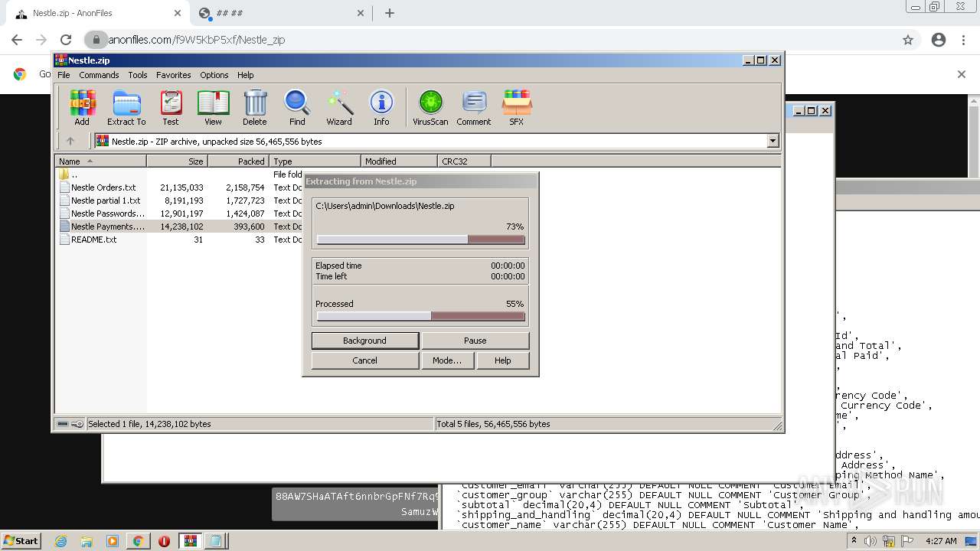Click the Mode... button
The height and width of the screenshot is (551, 980).
tap(447, 360)
